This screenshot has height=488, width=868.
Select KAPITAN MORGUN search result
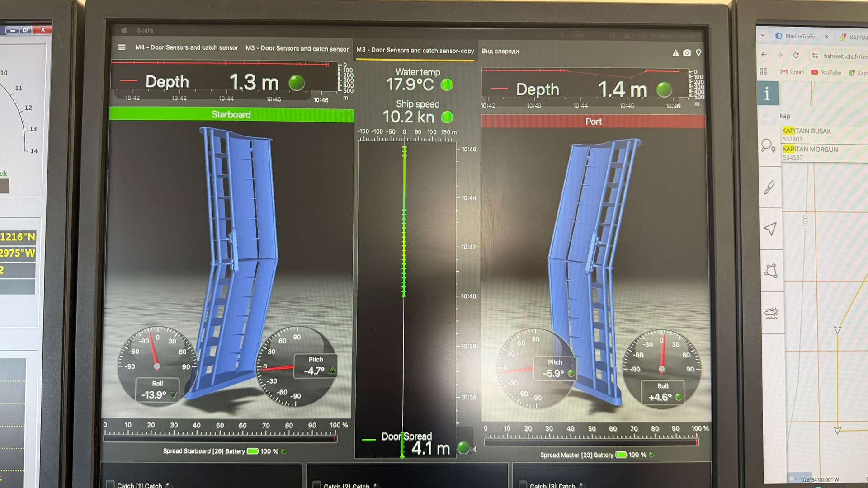(810, 150)
